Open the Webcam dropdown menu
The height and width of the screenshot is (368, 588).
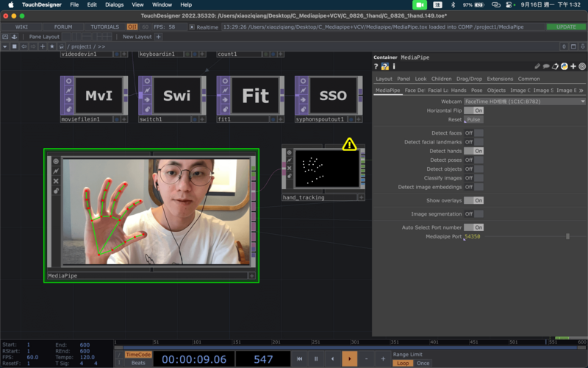(x=525, y=101)
